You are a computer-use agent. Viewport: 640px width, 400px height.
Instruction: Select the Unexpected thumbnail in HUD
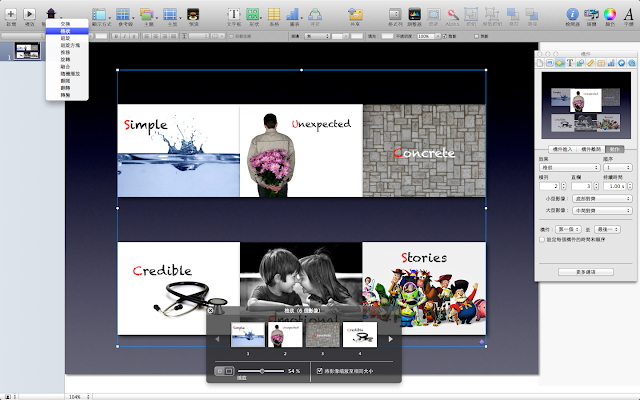pos(285,334)
